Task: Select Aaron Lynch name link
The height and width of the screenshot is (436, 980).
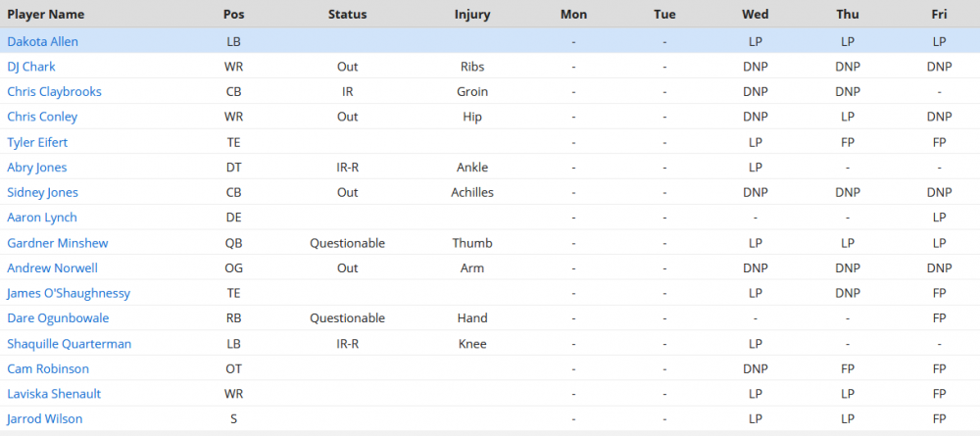Action: pyautogui.click(x=42, y=218)
